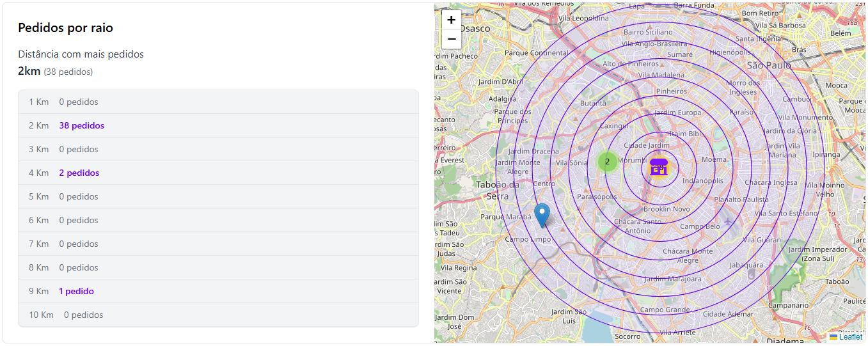Click the purple store icon on map
Screen dimensions: 868x346
pyautogui.click(x=658, y=166)
